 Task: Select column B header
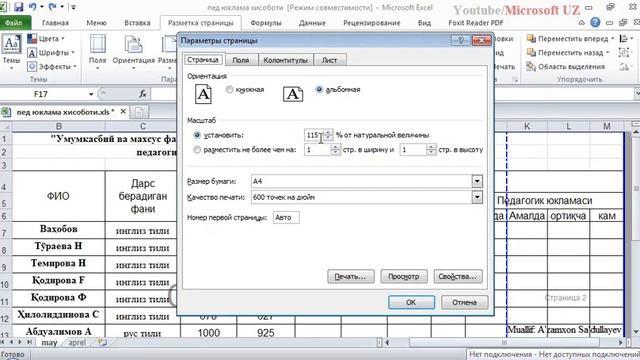(58, 127)
